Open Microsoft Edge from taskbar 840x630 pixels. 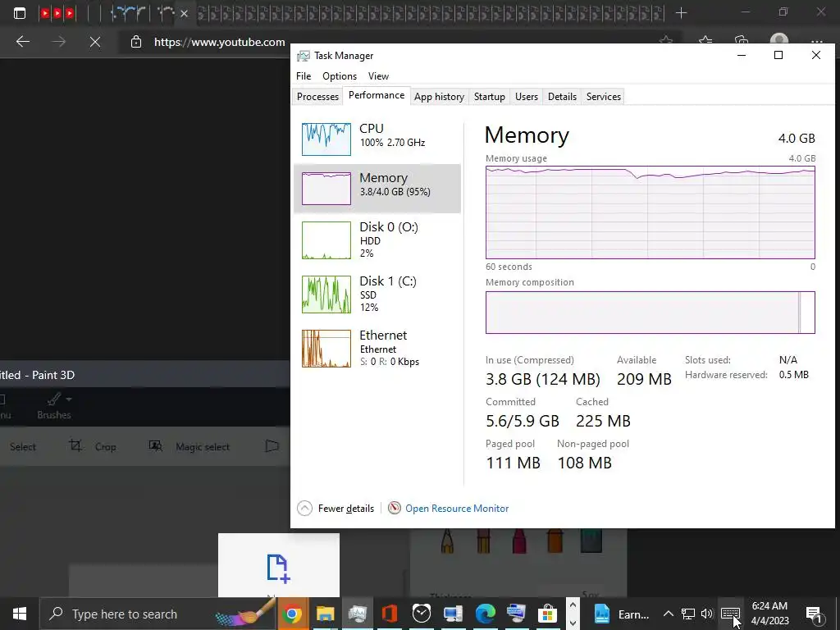pos(486,614)
